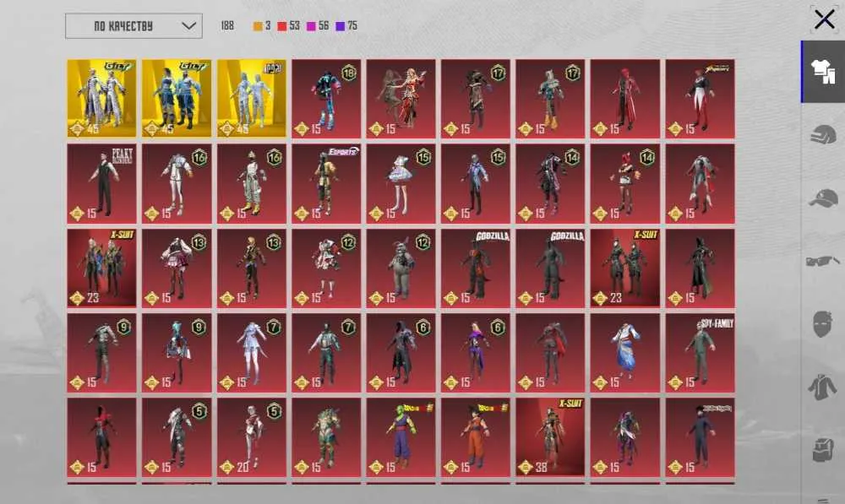The height and width of the screenshot is (504, 845).
Task: Select the white-and-blue robe outfit beside Spy-Family
Action: click(x=625, y=353)
